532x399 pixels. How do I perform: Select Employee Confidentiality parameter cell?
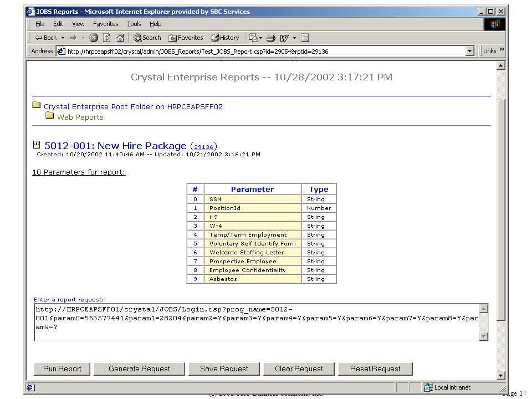pyautogui.click(x=253, y=270)
